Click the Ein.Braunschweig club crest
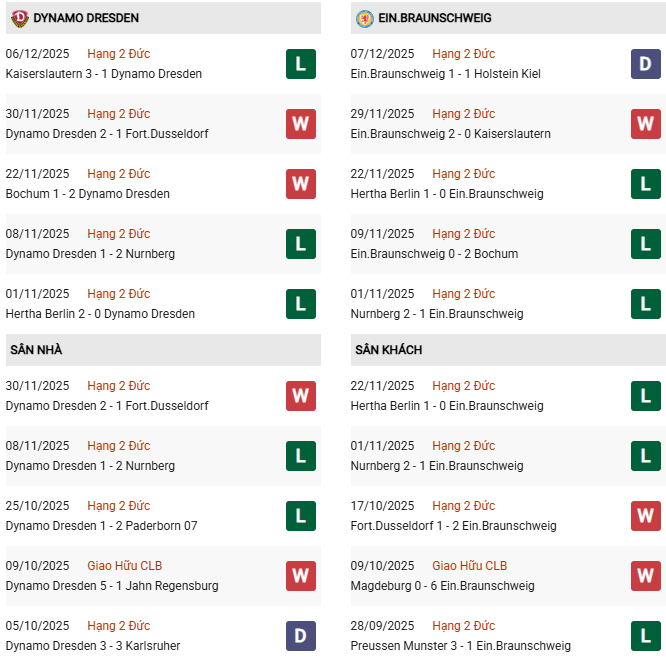This screenshot has width=666, height=659. coord(364,18)
